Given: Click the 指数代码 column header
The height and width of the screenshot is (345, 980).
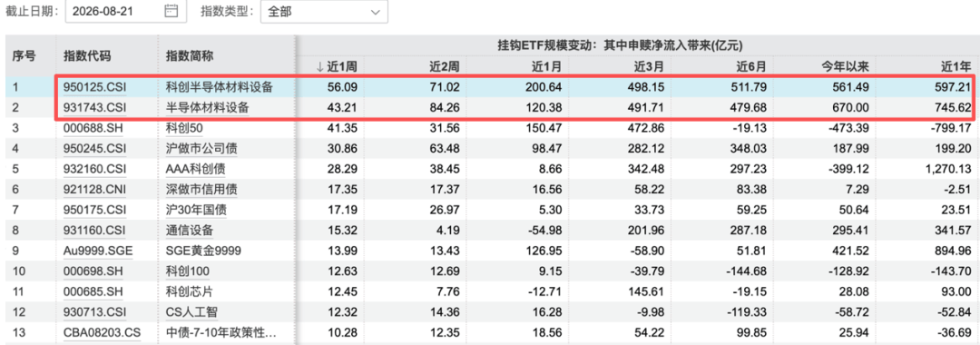Looking at the screenshot, I should 87,55.
